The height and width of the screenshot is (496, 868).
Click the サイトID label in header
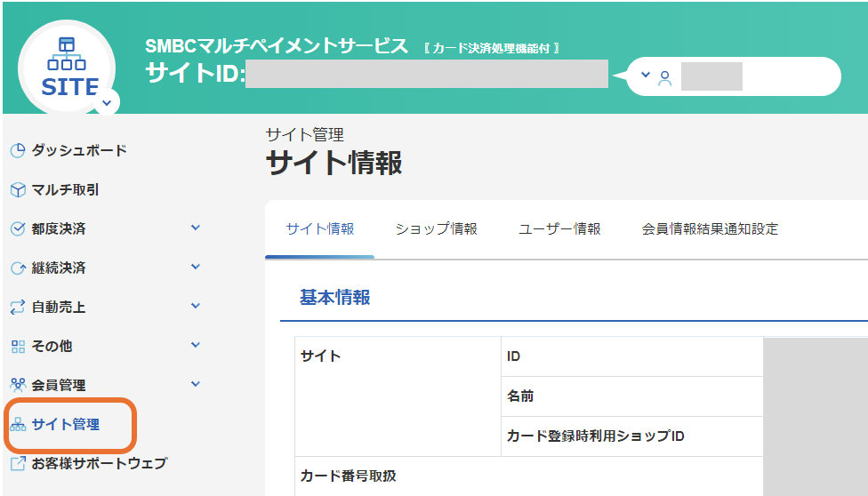click(x=195, y=73)
